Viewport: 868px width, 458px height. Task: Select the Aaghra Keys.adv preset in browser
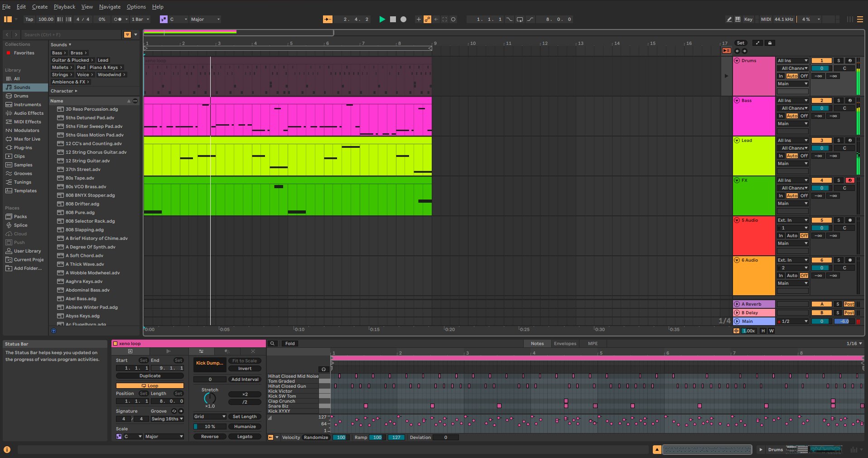click(84, 282)
